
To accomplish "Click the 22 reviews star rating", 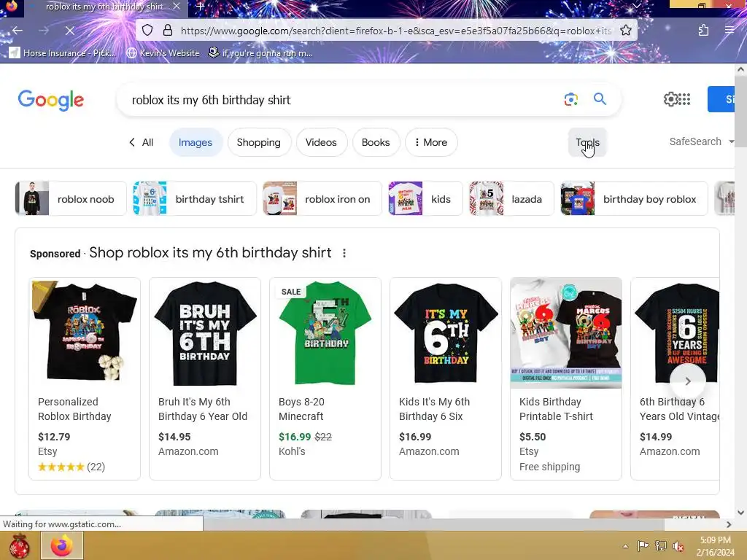I will [x=71, y=467].
